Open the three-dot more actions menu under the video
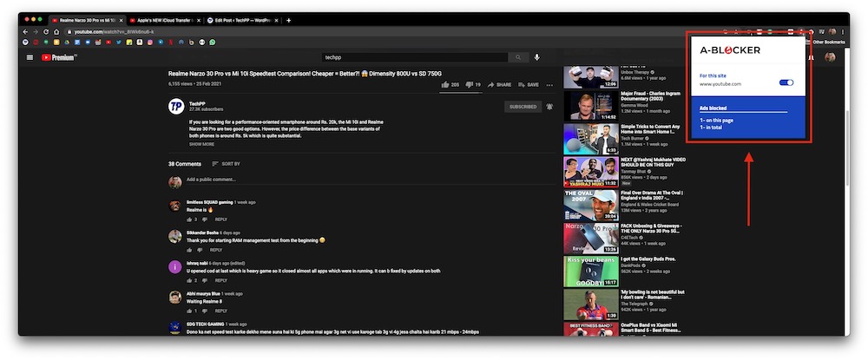Viewport: 868px width, 360px height. pos(549,85)
